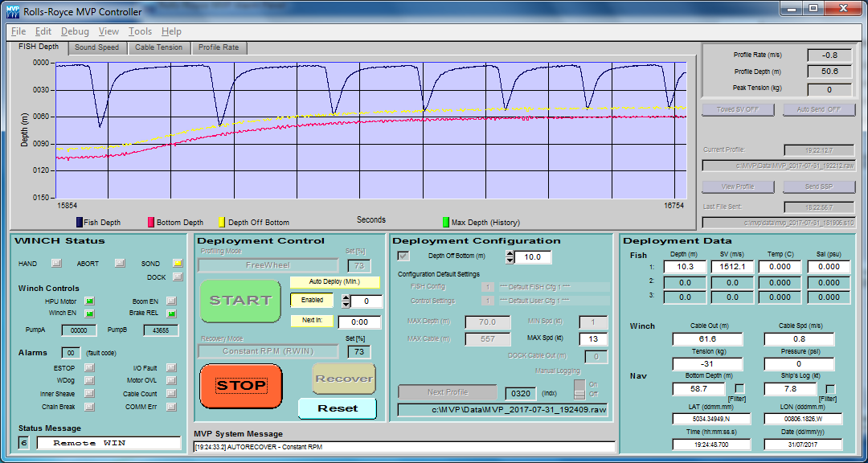Check the Ship's Log filter checkbox

click(x=830, y=389)
